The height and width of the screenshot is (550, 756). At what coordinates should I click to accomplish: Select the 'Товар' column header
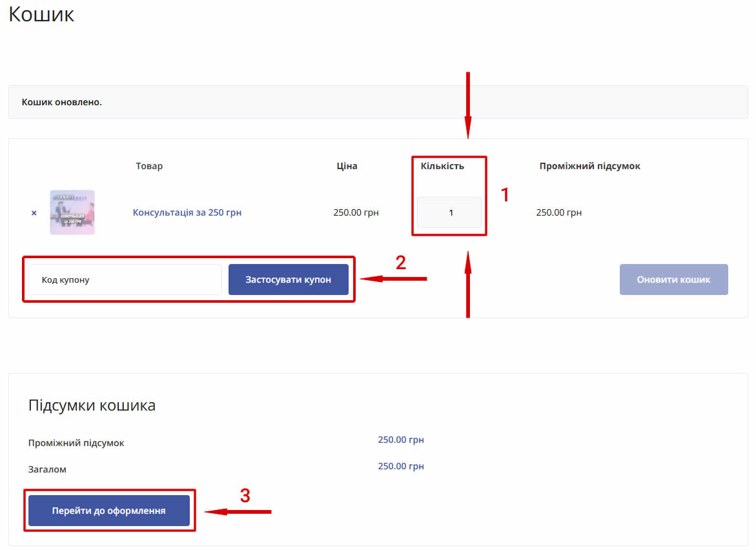tap(149, 166)
